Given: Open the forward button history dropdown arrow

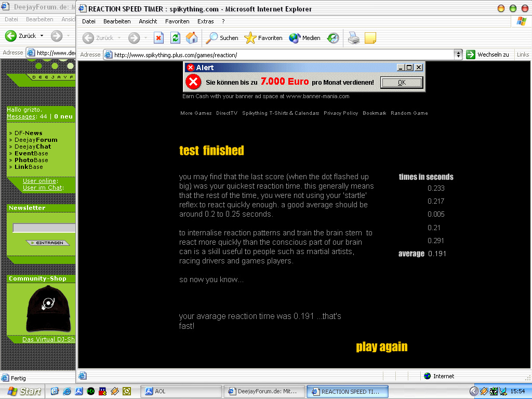Looking at the screenshot, I should point(145,38).
